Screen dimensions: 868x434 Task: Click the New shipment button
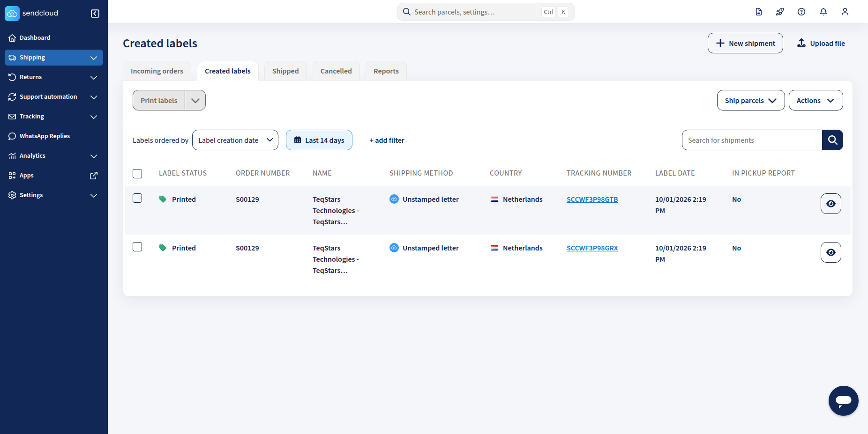tap(745, 43)
